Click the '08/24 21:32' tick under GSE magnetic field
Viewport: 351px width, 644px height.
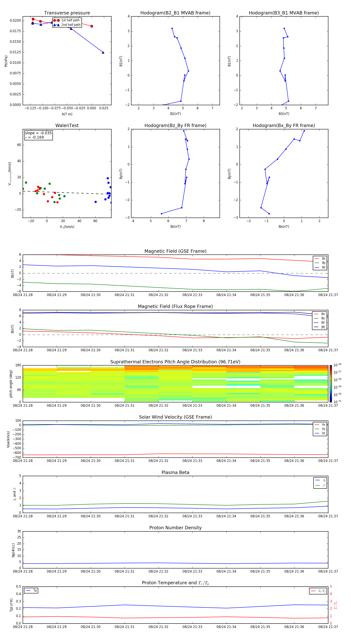click(158, 295)
